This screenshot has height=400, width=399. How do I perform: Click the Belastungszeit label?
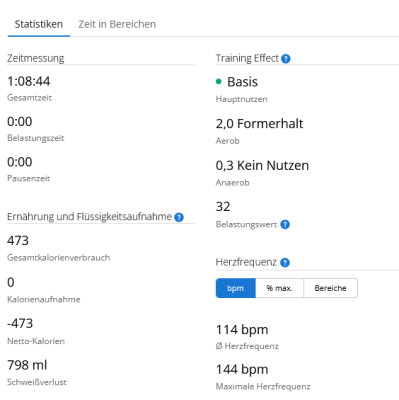(36, 138)
